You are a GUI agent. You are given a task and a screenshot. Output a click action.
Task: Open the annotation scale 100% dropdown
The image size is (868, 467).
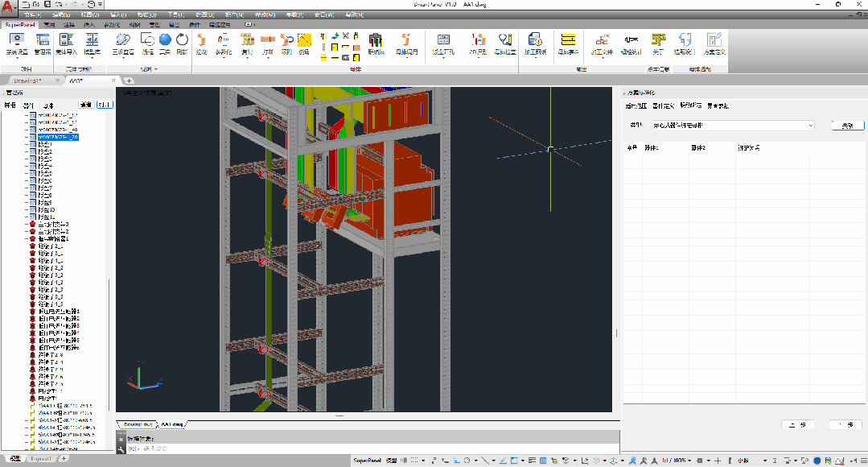point(677,461)
